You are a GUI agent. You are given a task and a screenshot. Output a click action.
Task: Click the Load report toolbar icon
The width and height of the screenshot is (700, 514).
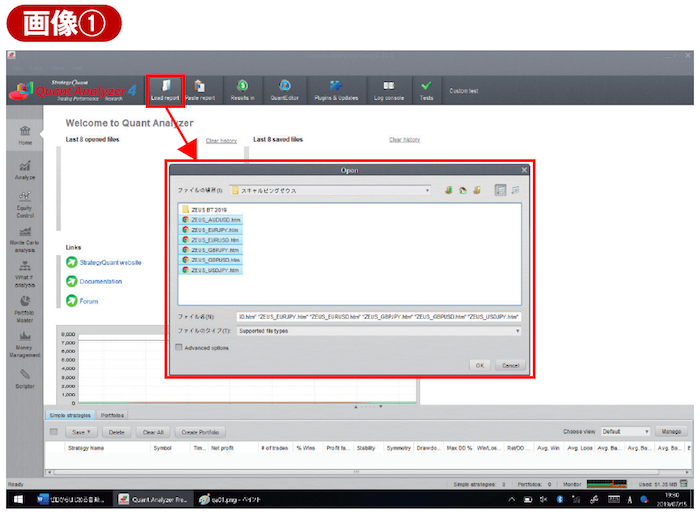(165, 90)
